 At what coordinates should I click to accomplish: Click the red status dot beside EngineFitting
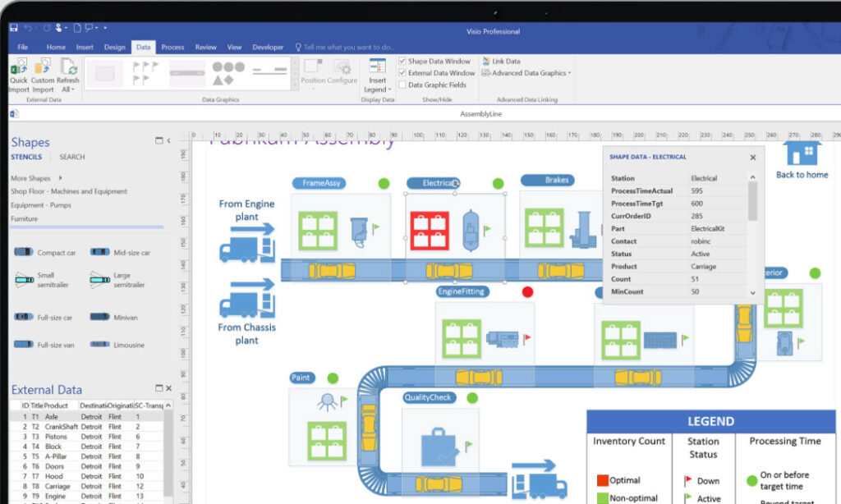point(528,291)
